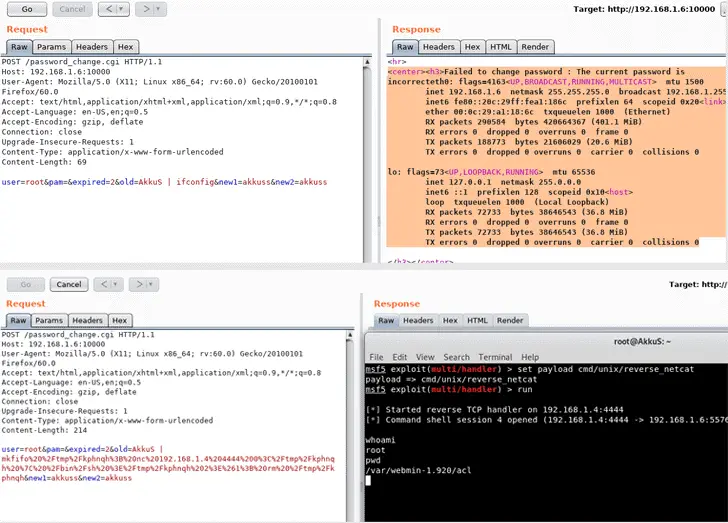
Task: Click 'Content-Length: 214' line in lower request
Action: [44, 430]
